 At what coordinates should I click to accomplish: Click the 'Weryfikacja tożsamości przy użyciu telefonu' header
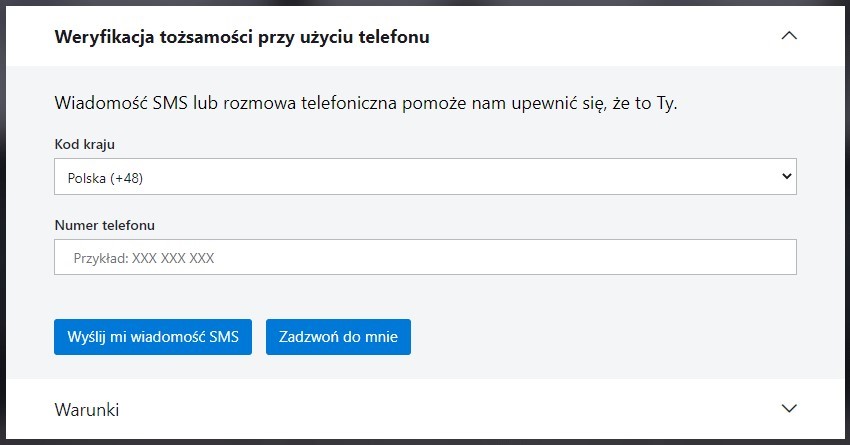(x=242, y=37)
